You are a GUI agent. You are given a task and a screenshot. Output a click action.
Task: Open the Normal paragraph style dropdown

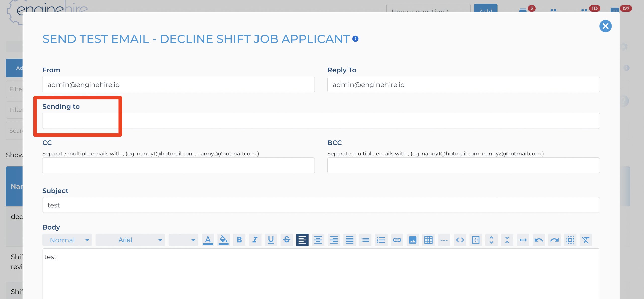pyautogui.click(x=67, y=240)
